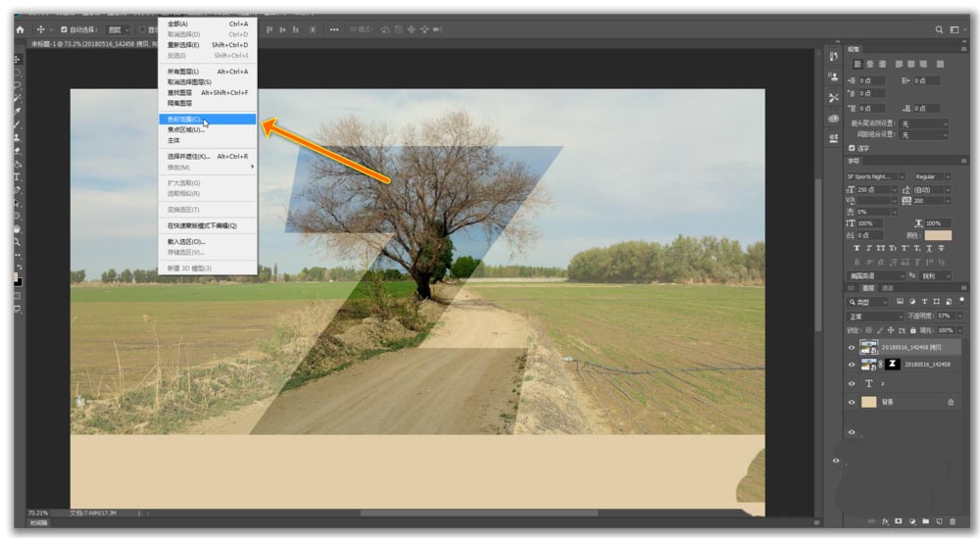This screenshot has width=980, height=538.
Task: Click the lock-all padlock icon in lock row
Action: pyautogui.click(x=913, y=330)
